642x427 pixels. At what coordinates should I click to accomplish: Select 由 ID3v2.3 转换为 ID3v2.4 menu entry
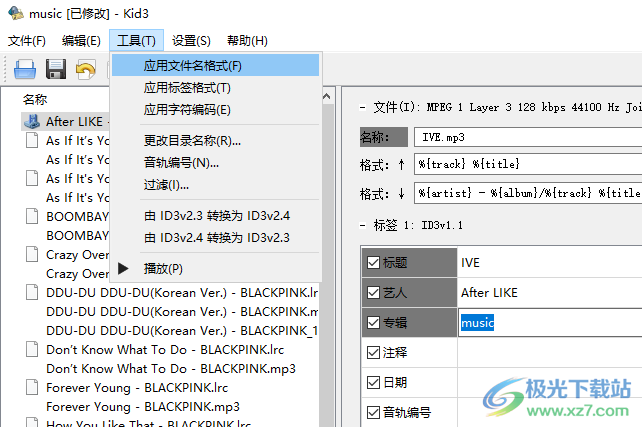pos(216,215)
